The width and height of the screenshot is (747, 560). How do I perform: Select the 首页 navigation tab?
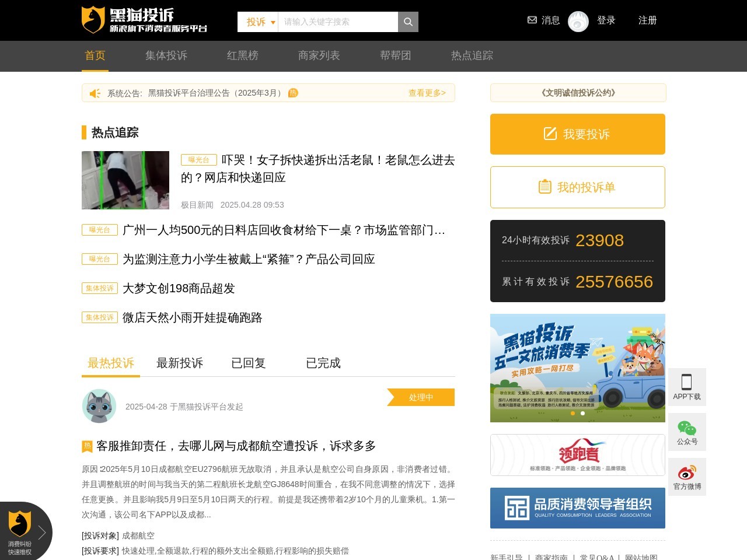95,55
